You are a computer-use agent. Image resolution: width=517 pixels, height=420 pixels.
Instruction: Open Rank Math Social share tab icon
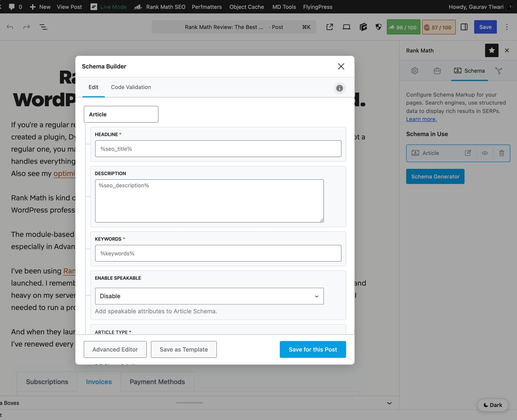click(x=498, y=71)
